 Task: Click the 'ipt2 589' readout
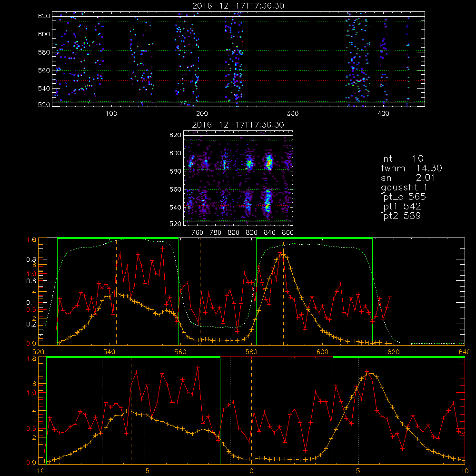tap(401, 216)
